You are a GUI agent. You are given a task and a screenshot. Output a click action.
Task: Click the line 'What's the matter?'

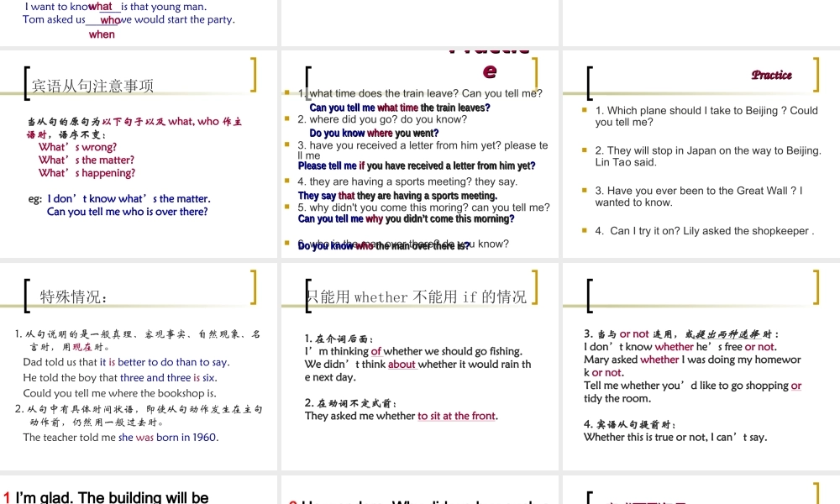coord(87,160)
